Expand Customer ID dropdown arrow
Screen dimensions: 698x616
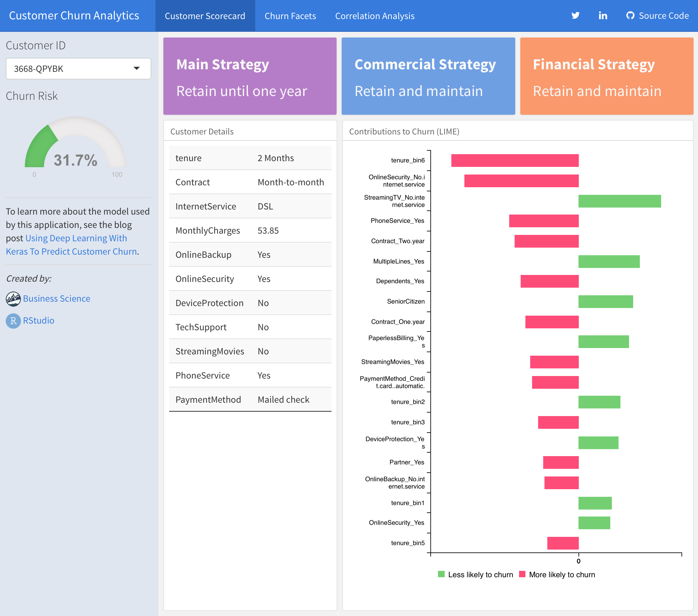[x=137, y=69]
